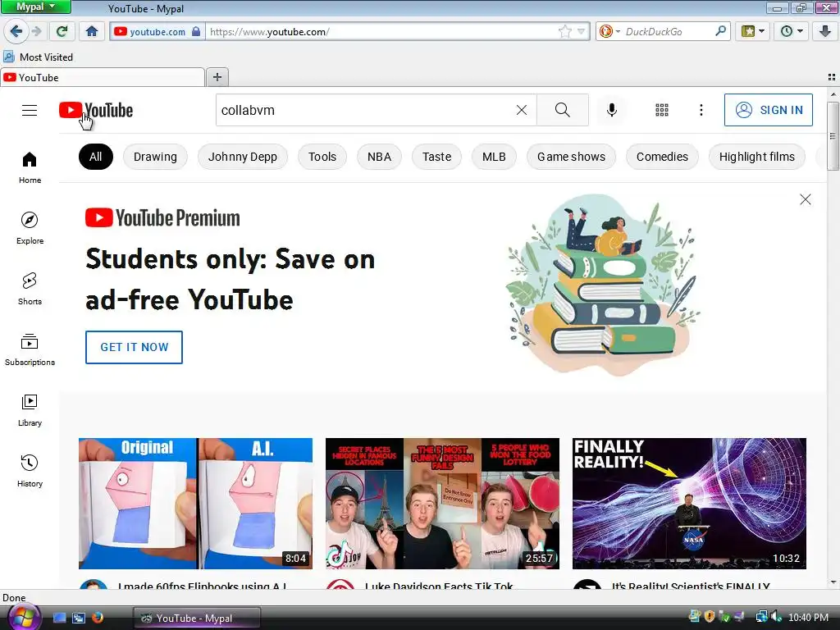Select the Drawing filter chip

pos(155,157)
